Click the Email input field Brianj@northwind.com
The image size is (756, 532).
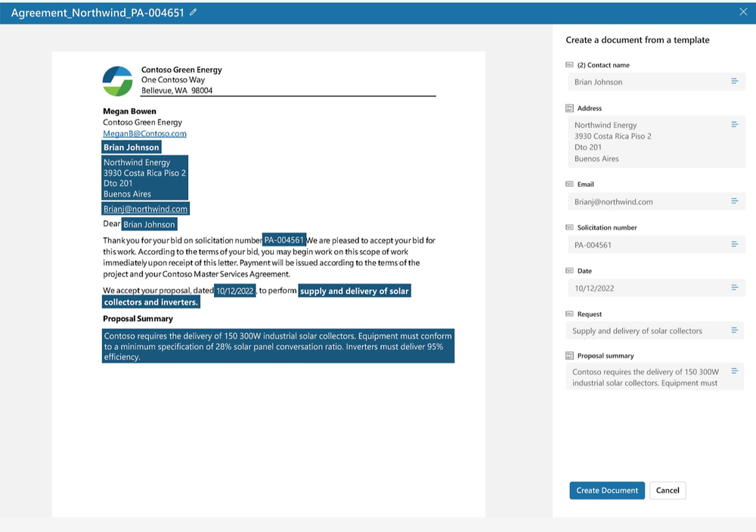[656, 202]
